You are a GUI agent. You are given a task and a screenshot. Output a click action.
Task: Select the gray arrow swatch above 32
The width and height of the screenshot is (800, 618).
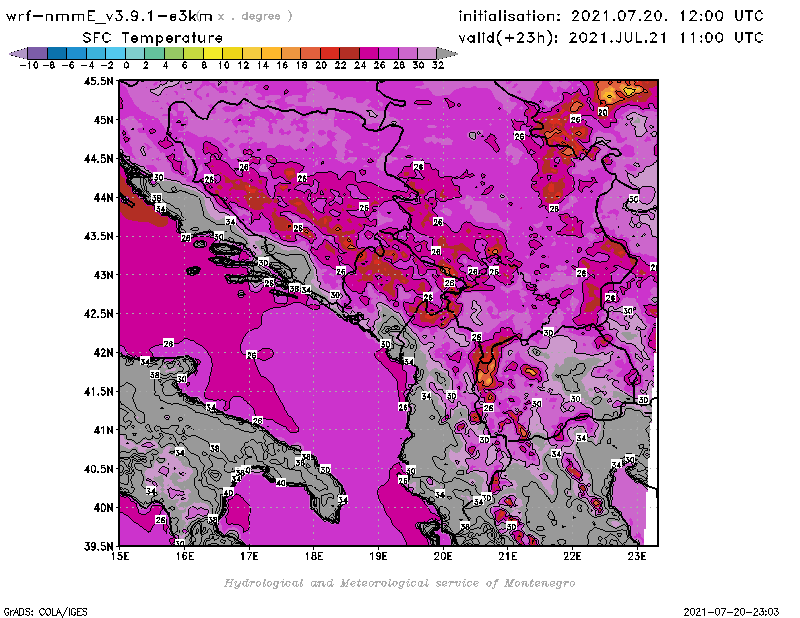click(446, 53)
